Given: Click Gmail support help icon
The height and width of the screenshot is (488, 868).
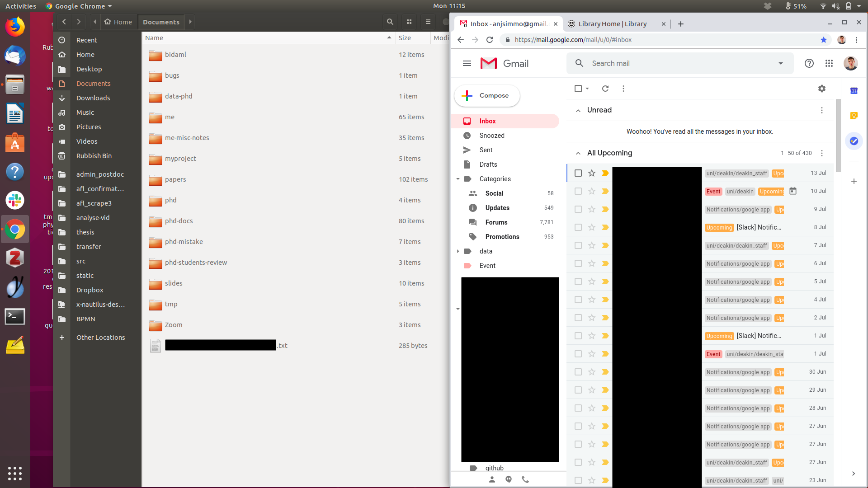Looking at the screenshot, I should click(809, 63).
